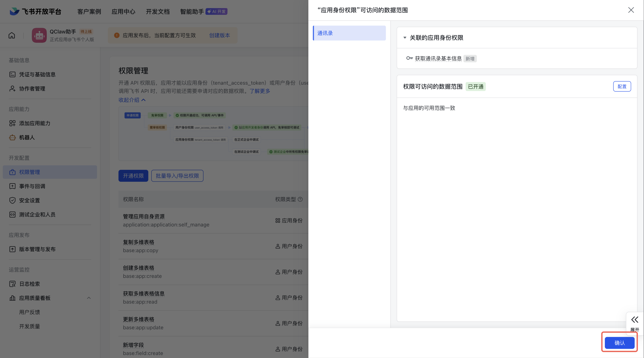Collapse the 应用质量看板 sidebar group
The image size is (644, 358).
point(89,298)
